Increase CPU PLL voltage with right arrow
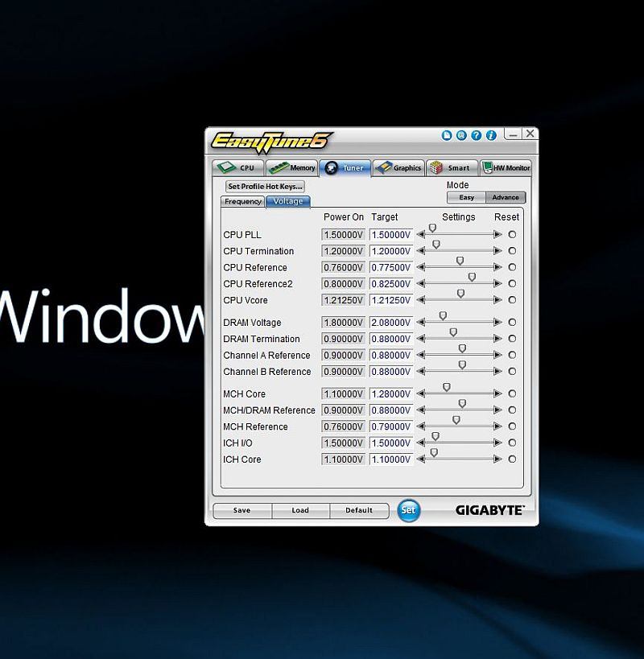The image size is (644, 659). (x=497, y=234)
